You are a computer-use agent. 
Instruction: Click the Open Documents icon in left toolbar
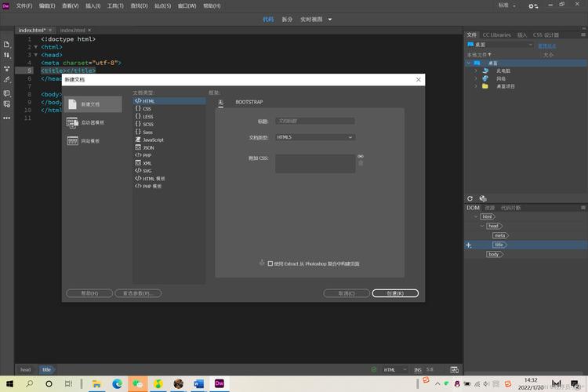(7, 45)
